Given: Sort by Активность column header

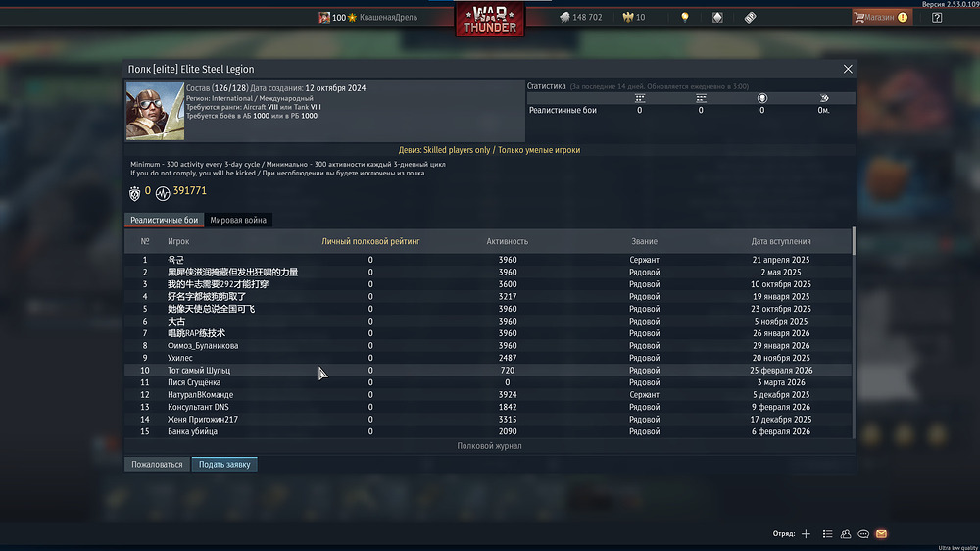Looking at the screenshot, I should [x=507, y=241].
